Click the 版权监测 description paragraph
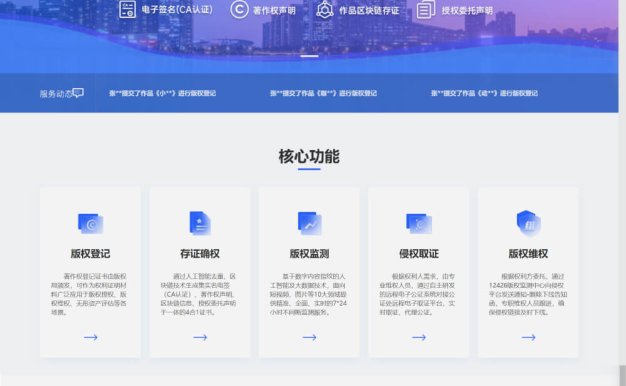626x386 pixels. [308, 294]
